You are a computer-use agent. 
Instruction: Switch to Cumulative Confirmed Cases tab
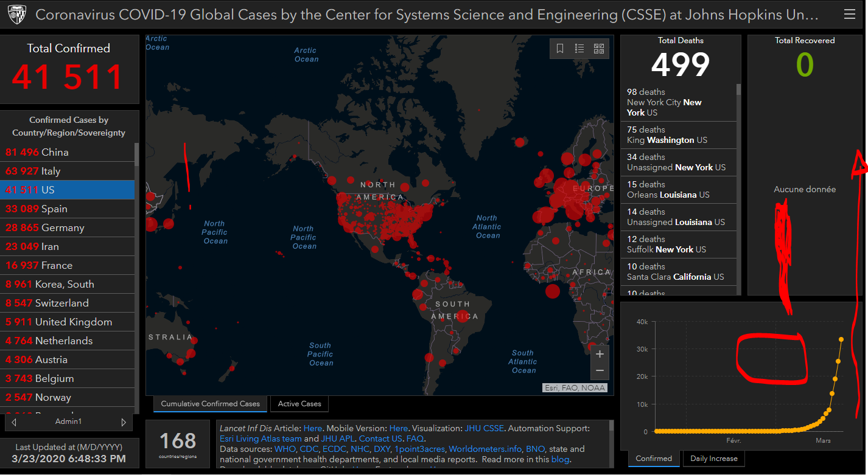click(x=210, y=403)
